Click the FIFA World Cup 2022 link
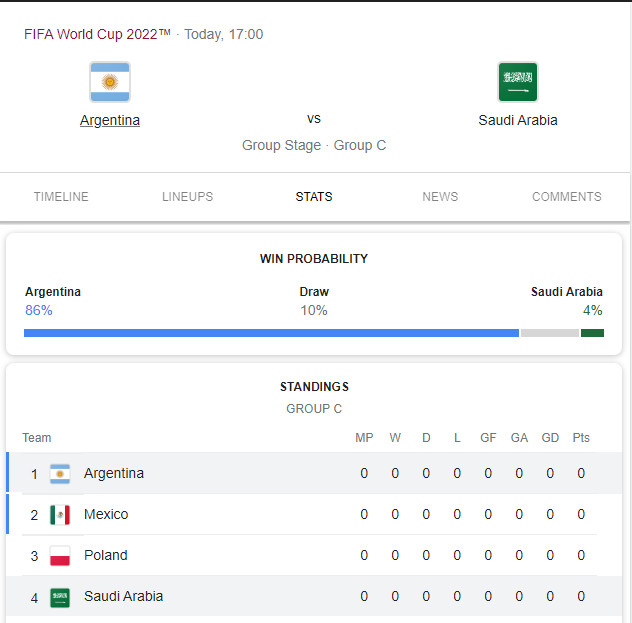Image resolution: width=632 pixels, height=623 pixels. (x=97, y=34)
